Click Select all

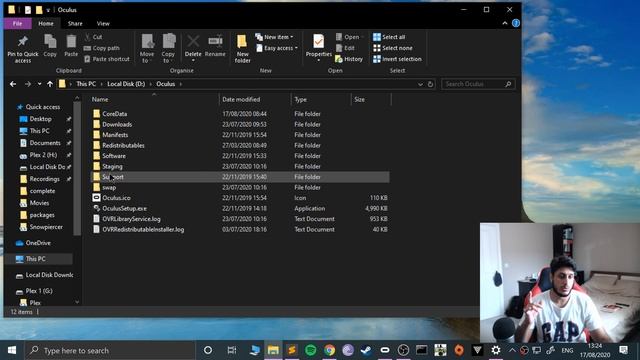[x=389, y=37]
